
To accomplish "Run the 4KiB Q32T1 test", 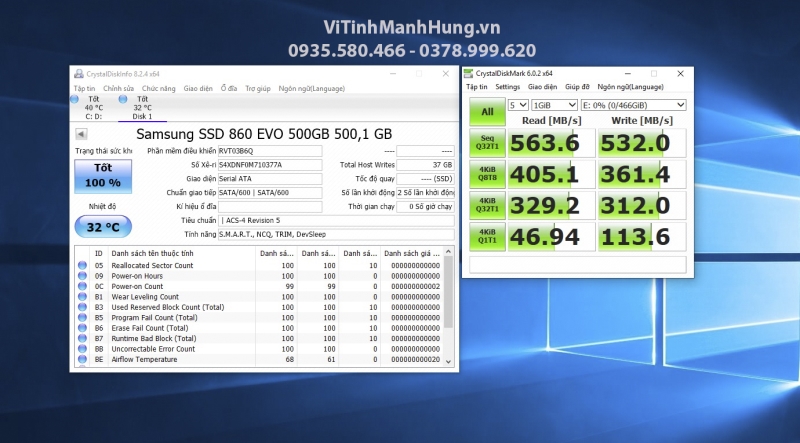I will point(487,205).
